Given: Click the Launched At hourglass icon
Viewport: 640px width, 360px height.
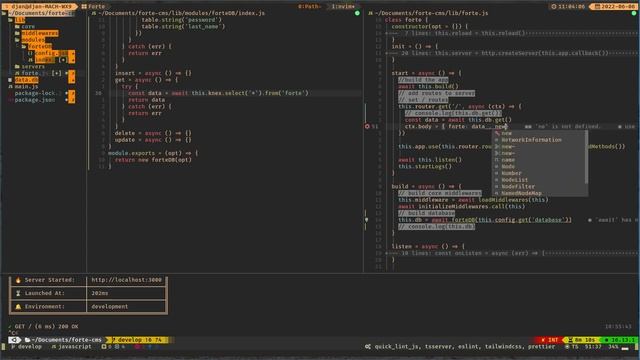Looking at the screenshot, I should [18, 293].
